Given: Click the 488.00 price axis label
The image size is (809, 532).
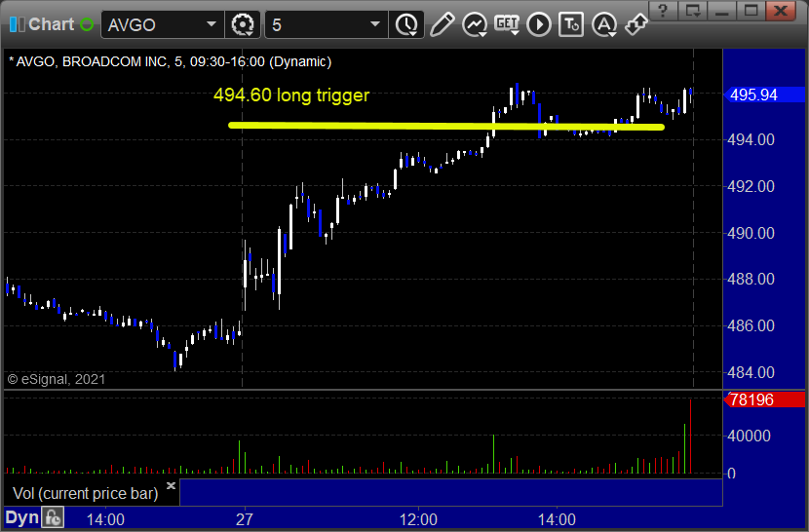Looking at the screenshot, I should 751,280.
